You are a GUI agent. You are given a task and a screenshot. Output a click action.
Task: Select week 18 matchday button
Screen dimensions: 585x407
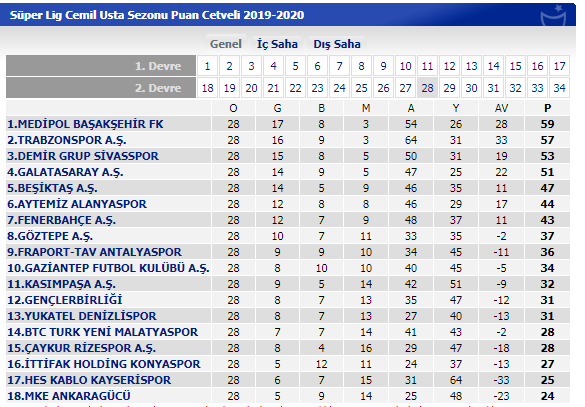point(207,88)
